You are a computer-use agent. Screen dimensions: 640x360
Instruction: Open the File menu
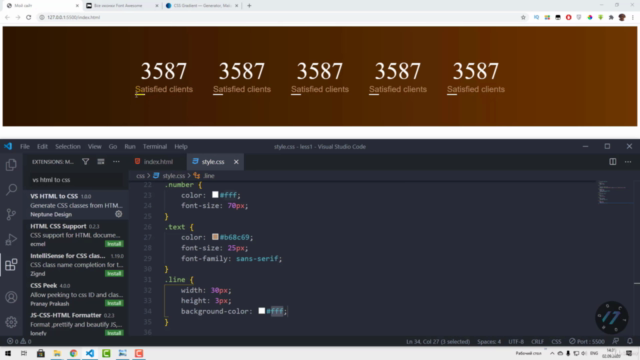(x=25, y=147)
